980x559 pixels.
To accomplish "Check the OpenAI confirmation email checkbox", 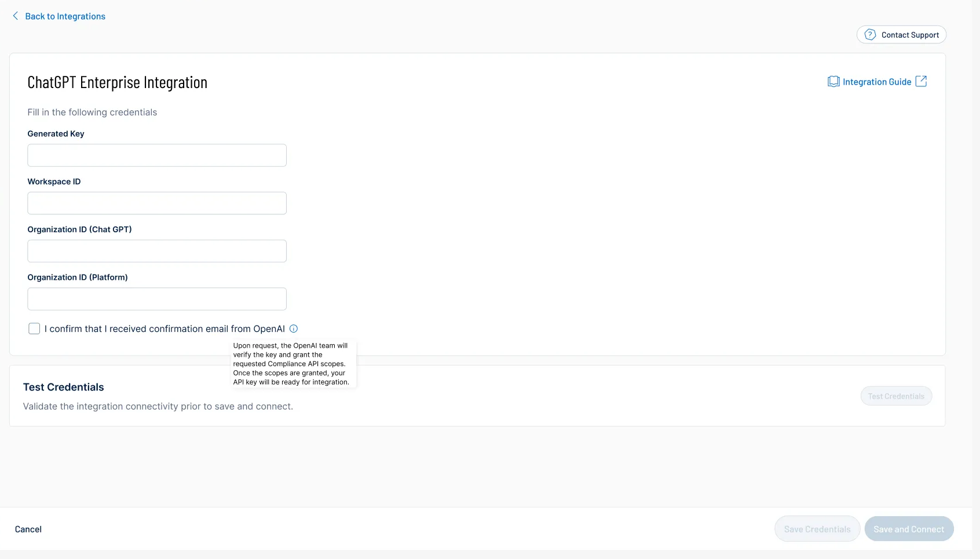I will (34, 329).
